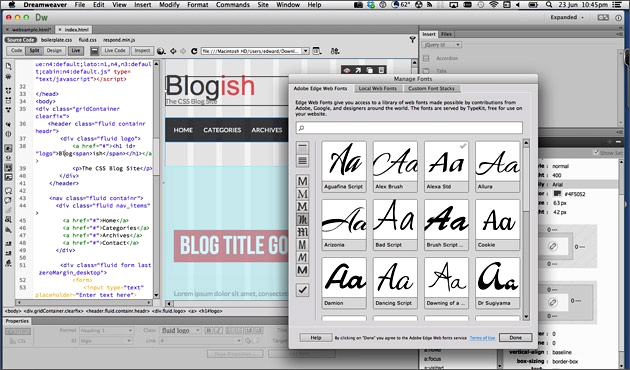Viewport: 630px width, 370px height.
Task: Choose the Bad Script font
Action: click(x=395, y=225)
